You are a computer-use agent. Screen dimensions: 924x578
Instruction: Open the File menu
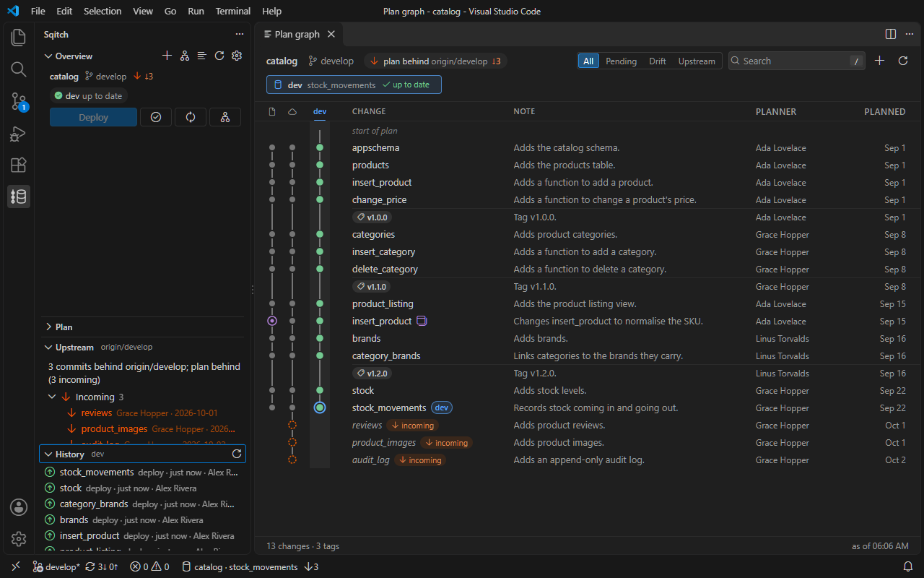tap(38, 11)
